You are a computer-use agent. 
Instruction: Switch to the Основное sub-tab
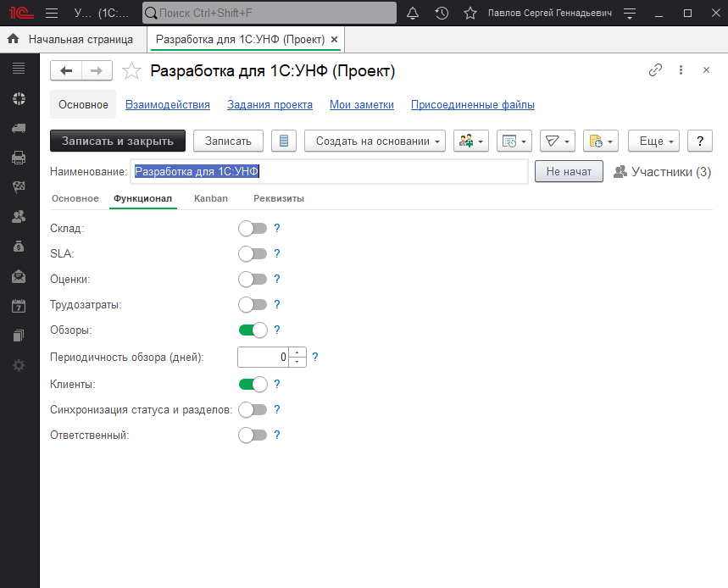[x=75, y=198]
